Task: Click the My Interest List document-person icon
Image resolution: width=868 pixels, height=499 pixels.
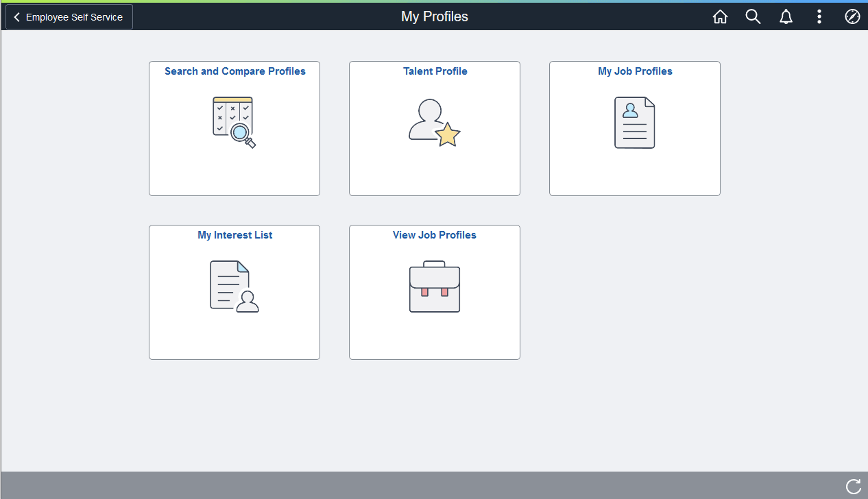Action: tap(234, 286)
